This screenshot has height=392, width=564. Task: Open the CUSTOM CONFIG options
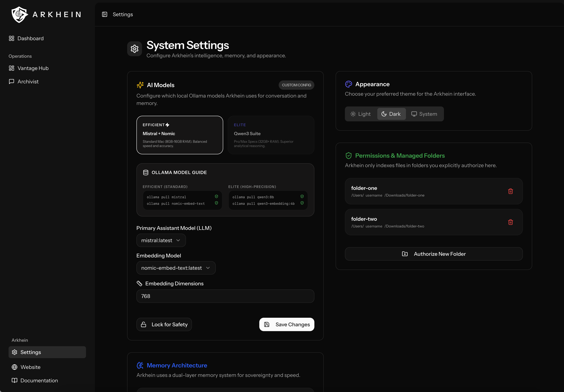point(296,85)
